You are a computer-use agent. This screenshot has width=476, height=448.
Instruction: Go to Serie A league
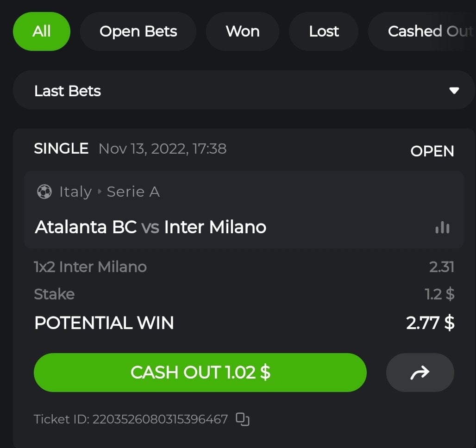point(133,192)
